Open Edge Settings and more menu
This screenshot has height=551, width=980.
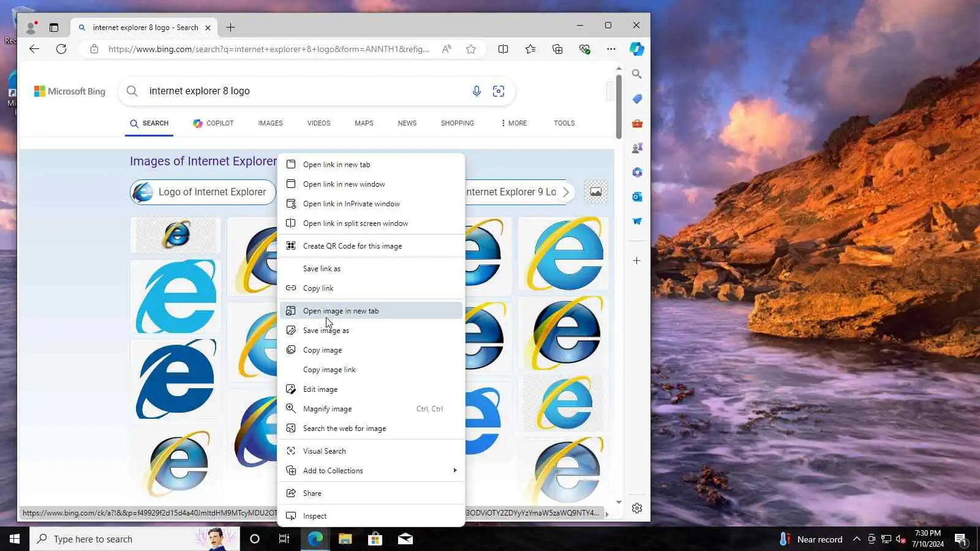611,49
